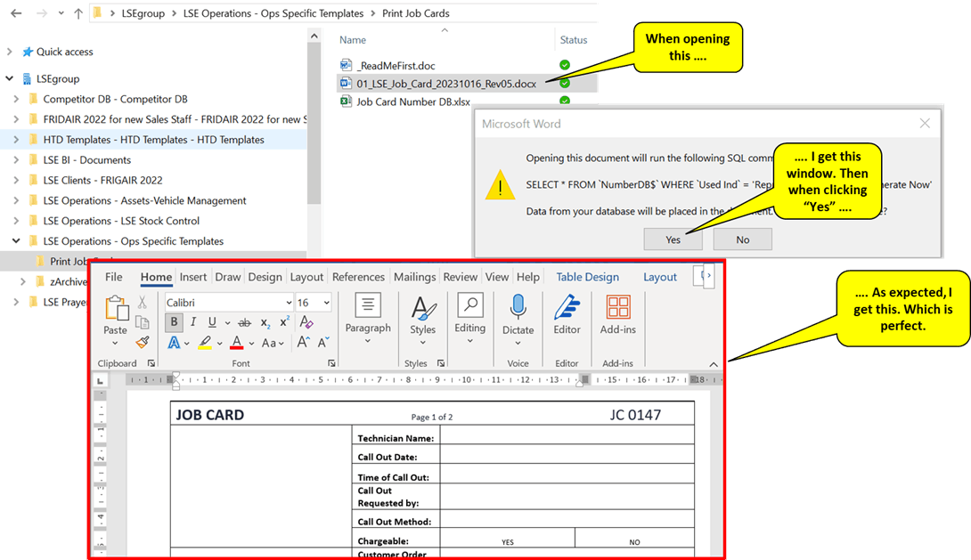Open the Styles pane launcher
The width and height of the screenshot is (971, 560).
pos(441,363)
